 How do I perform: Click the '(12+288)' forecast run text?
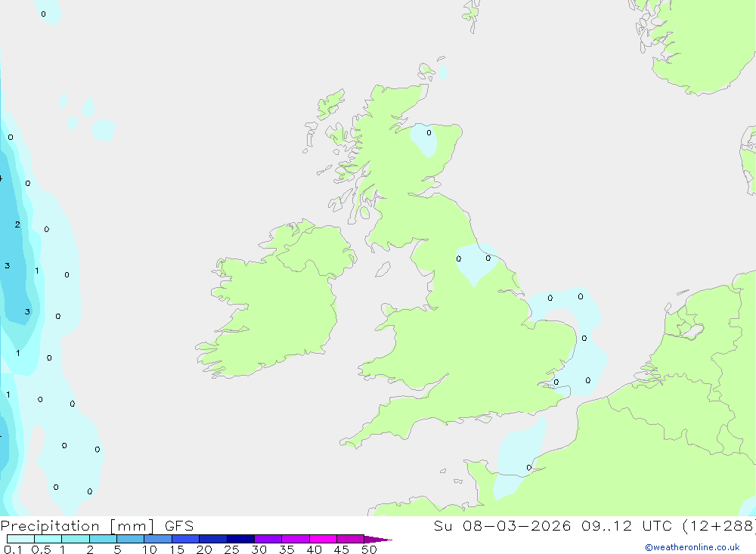pyautogui.click(x=719, y=526)
